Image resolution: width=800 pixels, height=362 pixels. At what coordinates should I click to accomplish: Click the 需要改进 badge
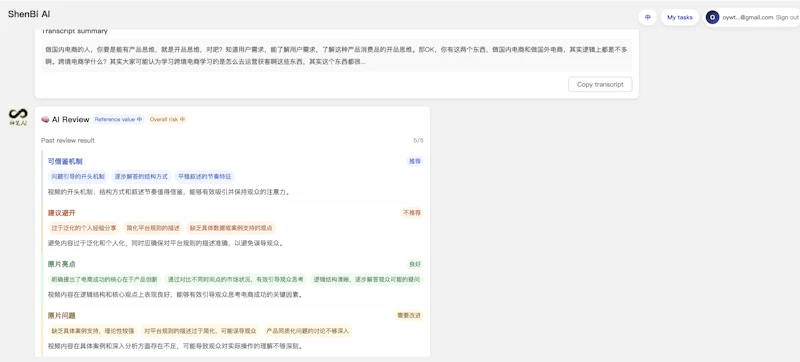[x=409, y=316]
